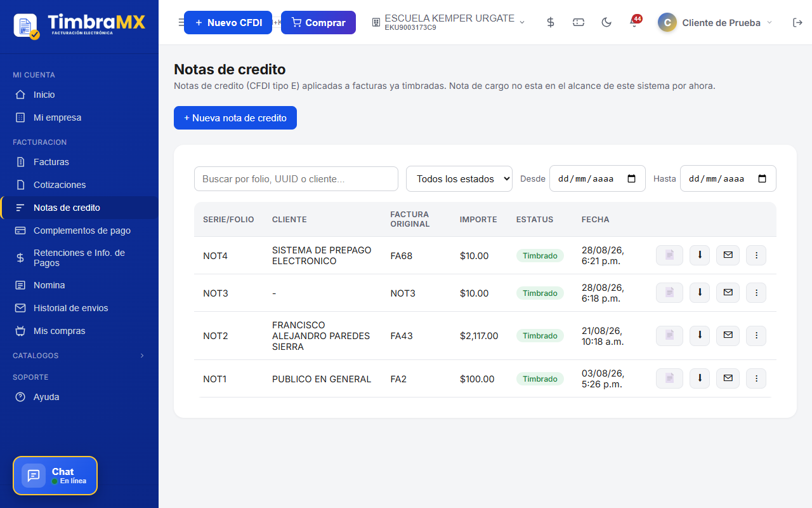
Task: Open Cotizaciones in sidebar
Action: click(79, 185)
